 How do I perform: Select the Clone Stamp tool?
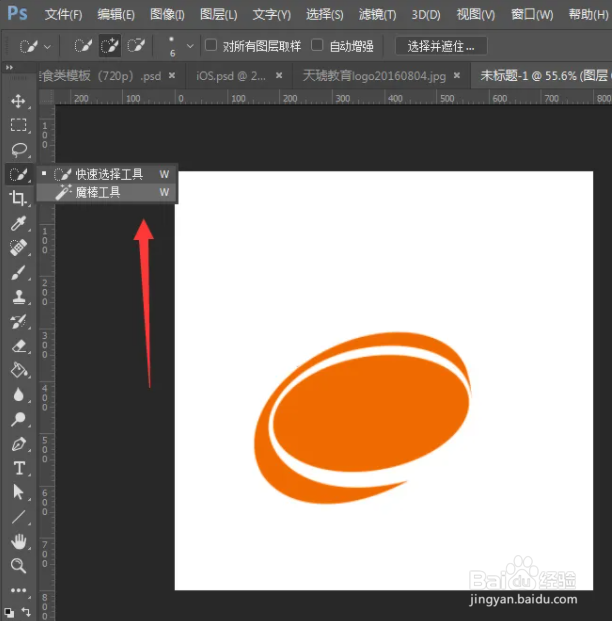(x=18, y=297)
